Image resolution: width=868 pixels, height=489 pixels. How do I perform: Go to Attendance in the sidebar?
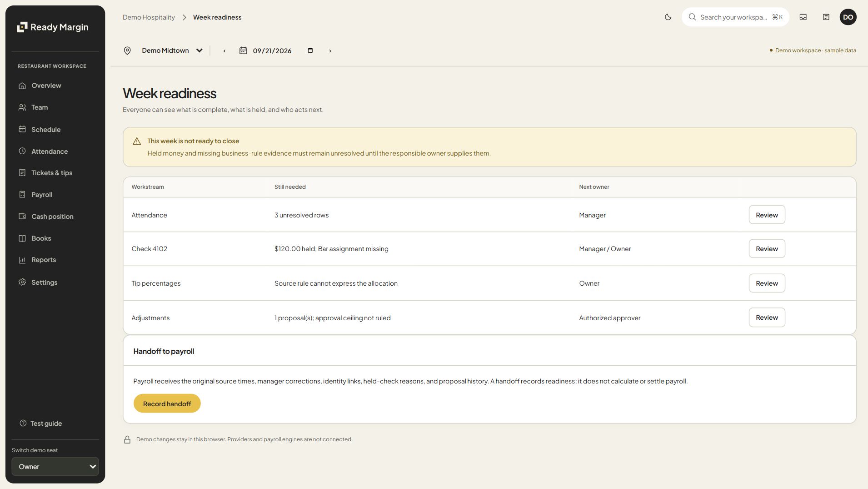55,151
